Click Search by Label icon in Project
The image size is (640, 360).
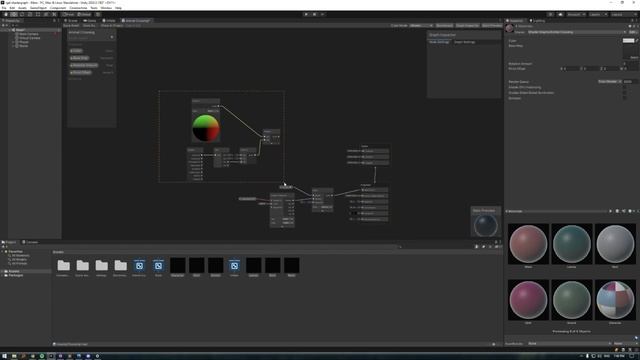point(484,247)
